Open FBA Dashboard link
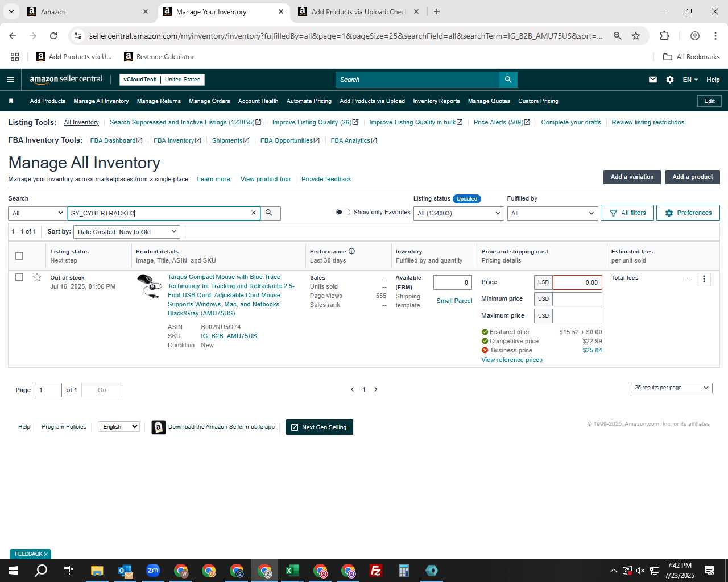728x582 pixels. (116, 140)
